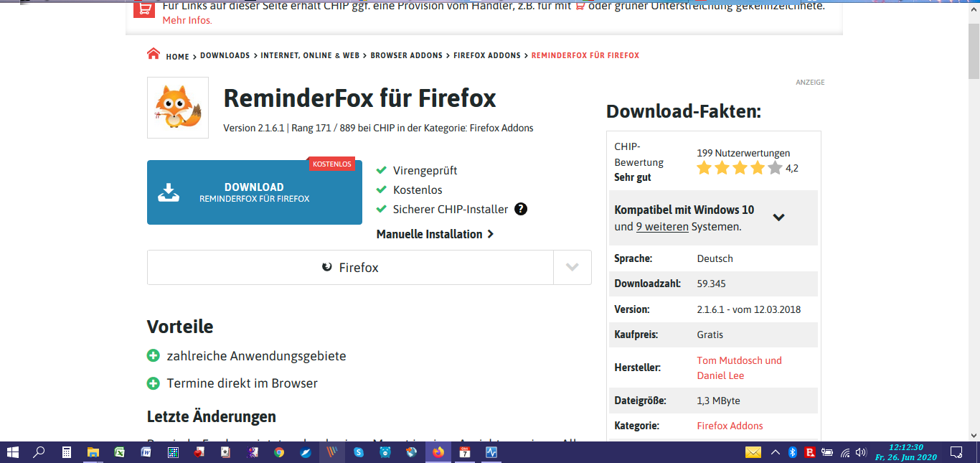Open Word from the taskbar

(146, 452)
